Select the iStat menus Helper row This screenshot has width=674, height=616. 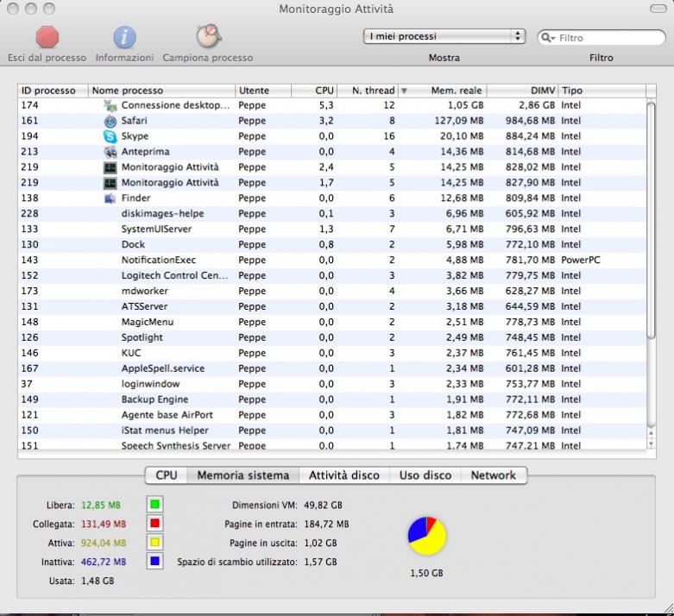pos(332,431)
